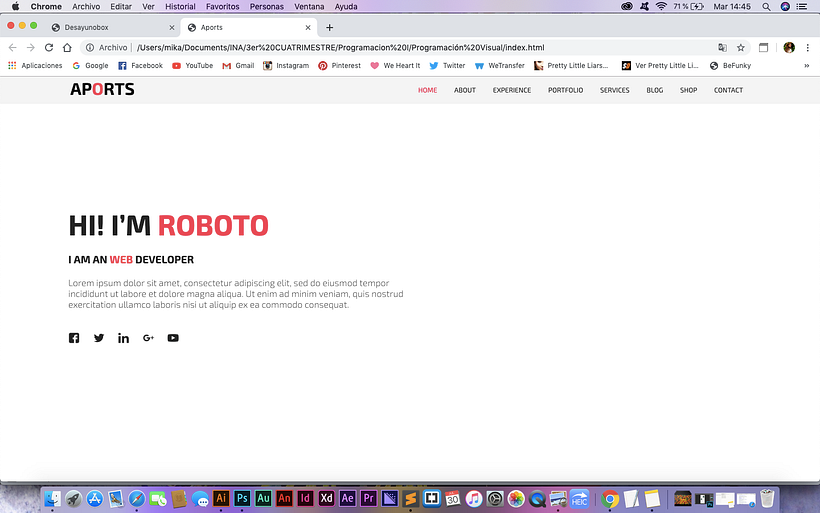Open the Chrome three-dot menu
This screenshot has width=820, height=513.
[807, 48]
